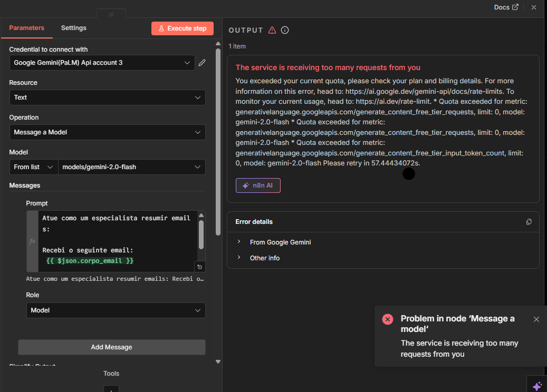Click the red error heading text
The height and width of the screenshot is (392, 547).
pos(328,67)
